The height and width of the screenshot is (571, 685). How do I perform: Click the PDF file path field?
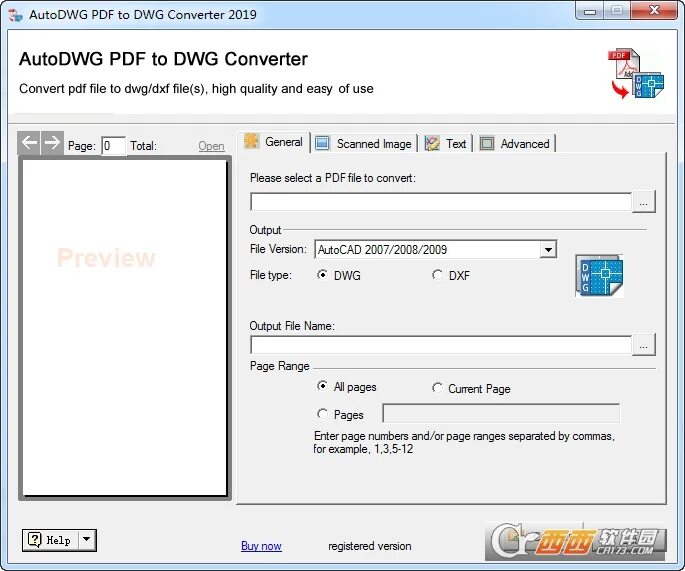441,202
